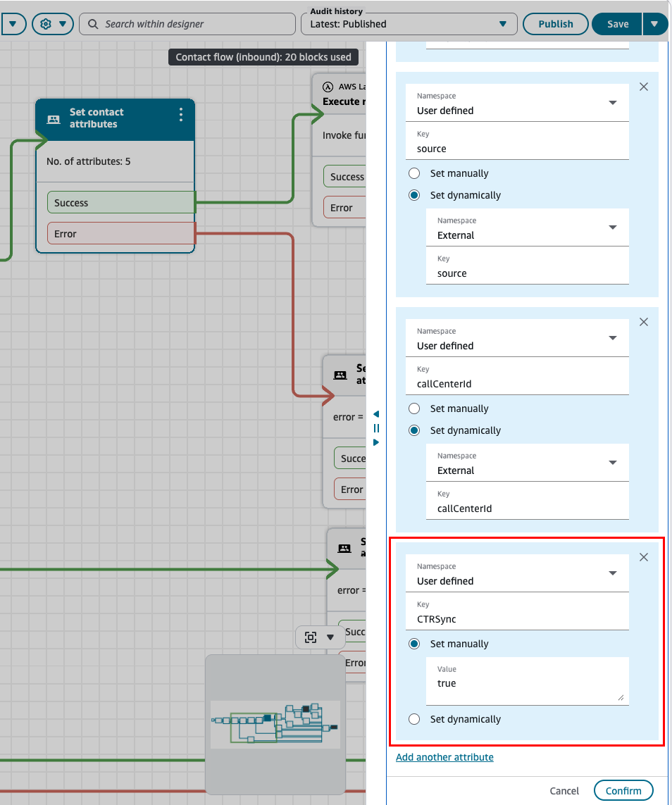Click Error branch of Set contact attributes

(x=121, y=234)
